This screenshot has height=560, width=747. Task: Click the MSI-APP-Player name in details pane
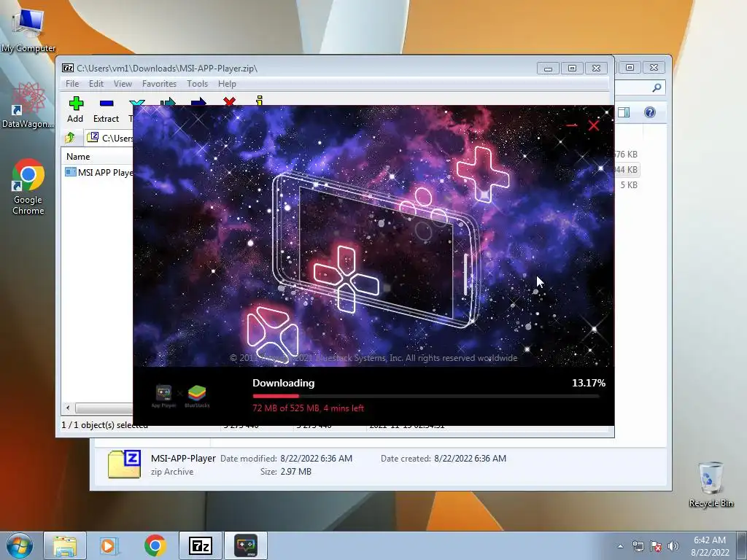pyautogui.click(x=183, y=458)
